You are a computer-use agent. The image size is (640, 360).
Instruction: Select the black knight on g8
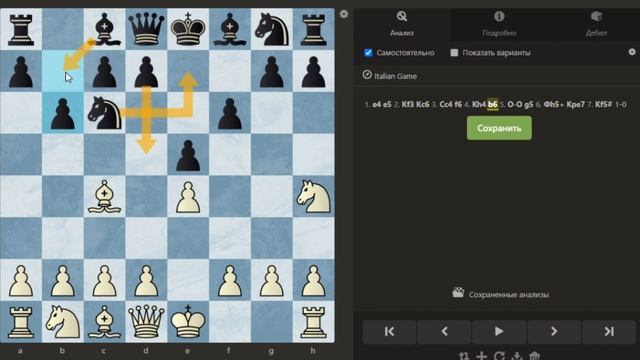271,29
